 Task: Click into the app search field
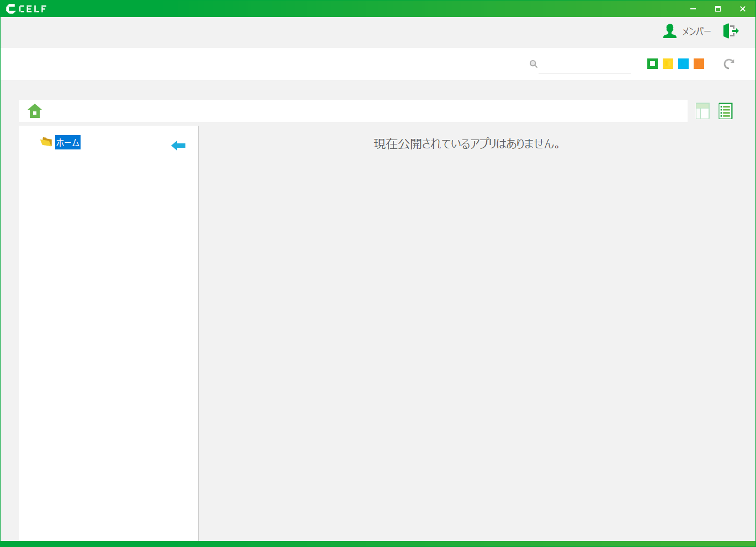click(x=584, y=65)
